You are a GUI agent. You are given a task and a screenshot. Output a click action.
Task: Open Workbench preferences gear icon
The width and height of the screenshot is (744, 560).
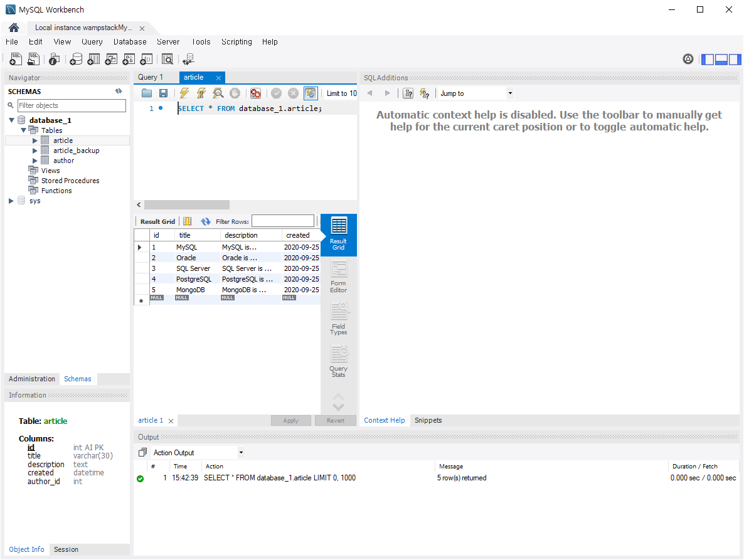(x=688, y=59)
